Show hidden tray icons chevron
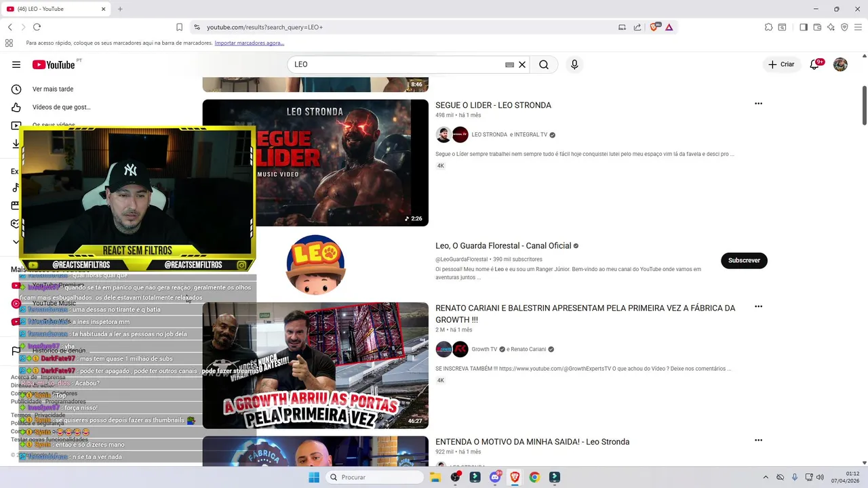The width and height of the screenshot is (868, 488). [x=766, y=477]
